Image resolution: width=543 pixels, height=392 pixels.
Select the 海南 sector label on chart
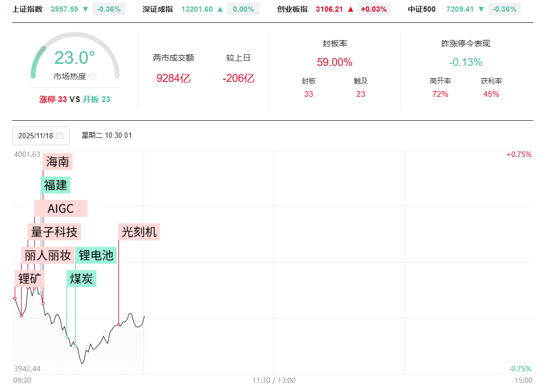[57, 162]
